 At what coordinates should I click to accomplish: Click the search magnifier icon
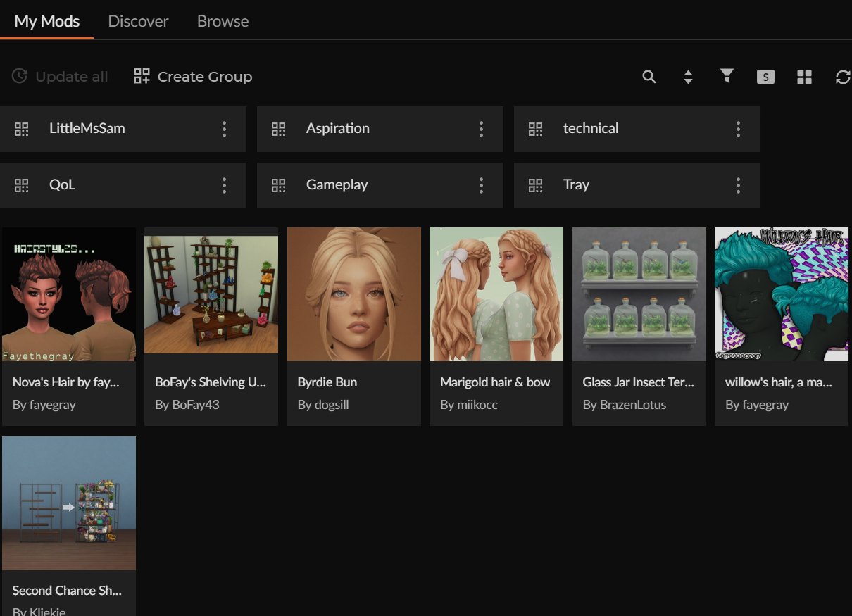pos(649,77)
